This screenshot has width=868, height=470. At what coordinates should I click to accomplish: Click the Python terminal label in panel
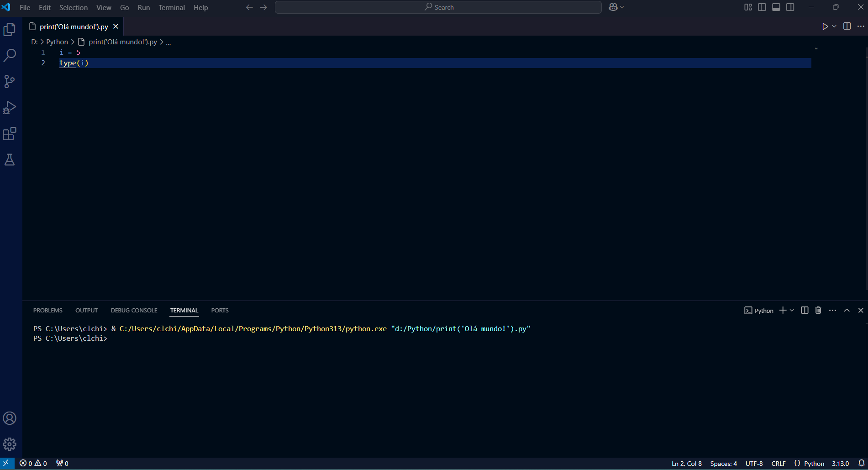click(x=759, y=310)
